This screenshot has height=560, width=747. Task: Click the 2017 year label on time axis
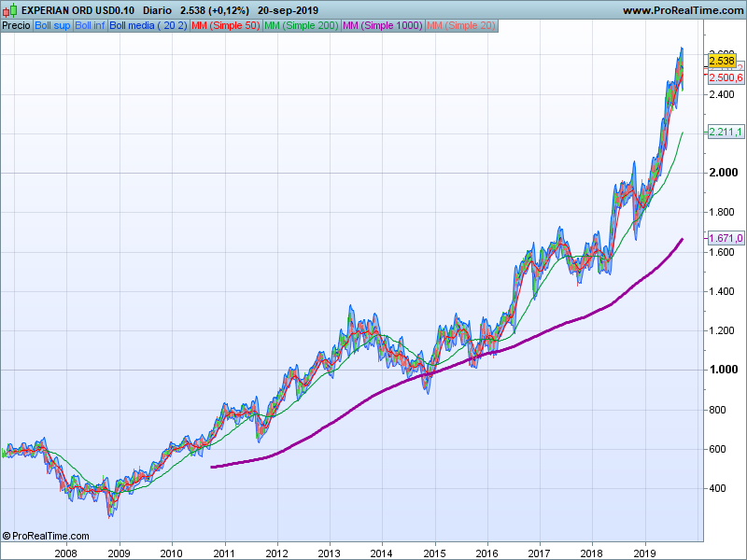click(540, 553)
